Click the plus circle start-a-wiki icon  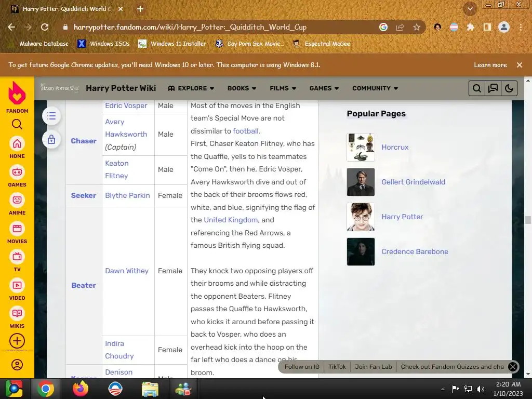point(17,341)
